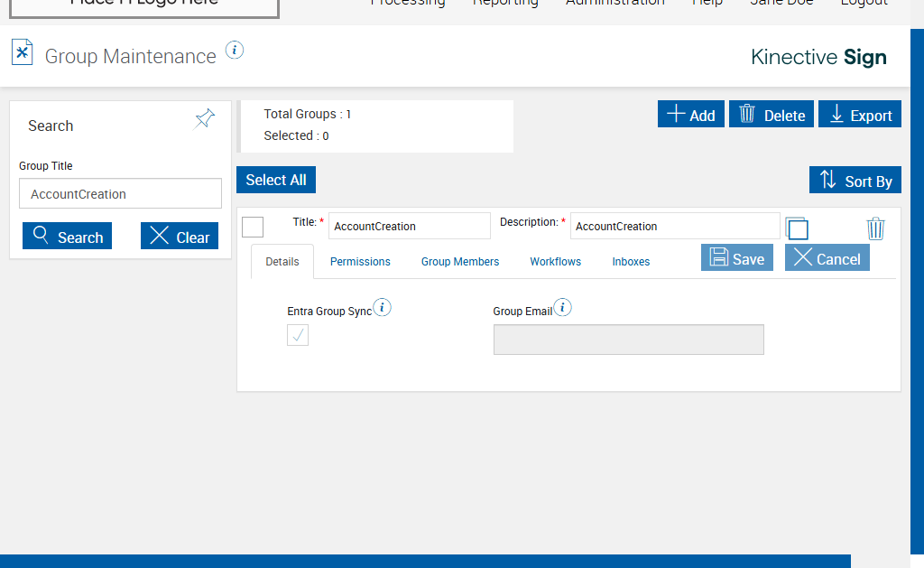Open the Inboxes tab
This screenshot has height=568, width=924.
pyautogui.click(x=631, y=261)
